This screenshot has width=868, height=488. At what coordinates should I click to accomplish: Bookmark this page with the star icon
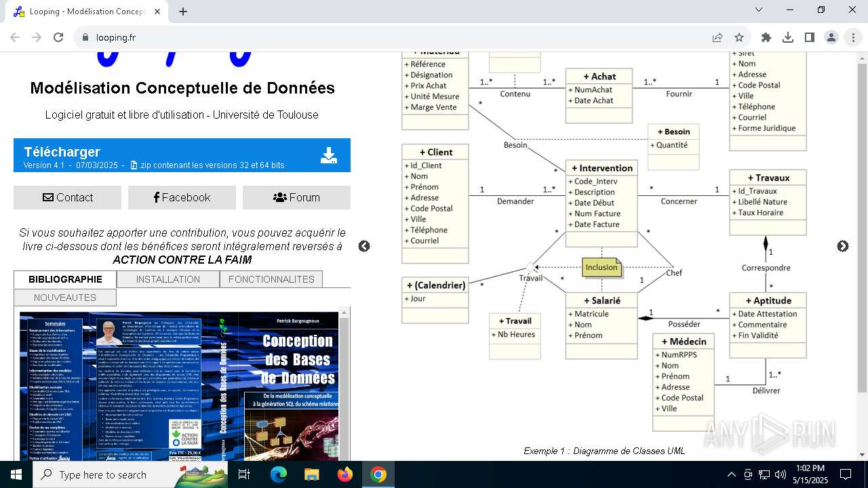(739, 37)
